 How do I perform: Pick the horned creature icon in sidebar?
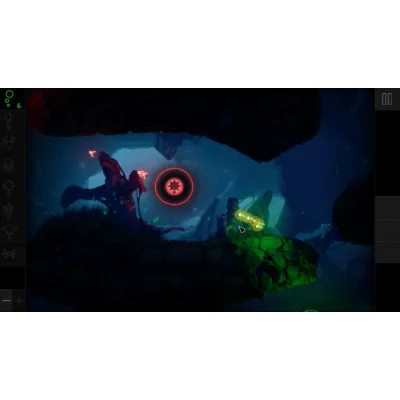pyautogui.click(x=8, y=143)
